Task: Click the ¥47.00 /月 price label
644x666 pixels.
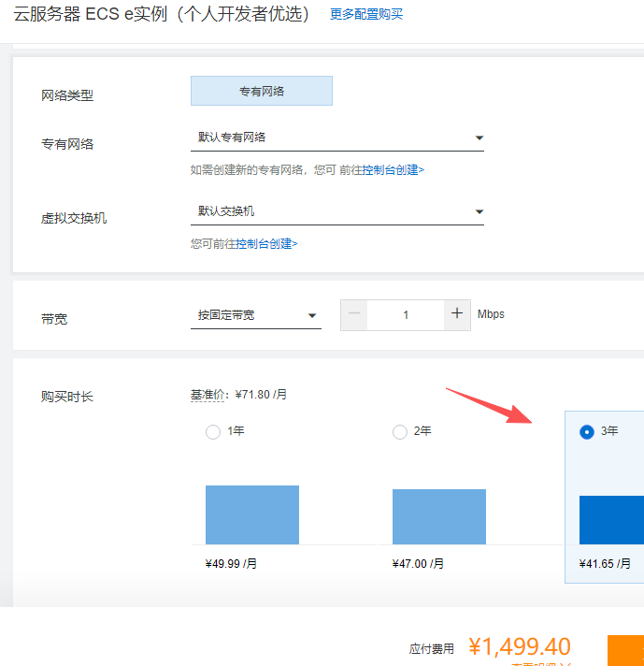Action: click(418, 565)
